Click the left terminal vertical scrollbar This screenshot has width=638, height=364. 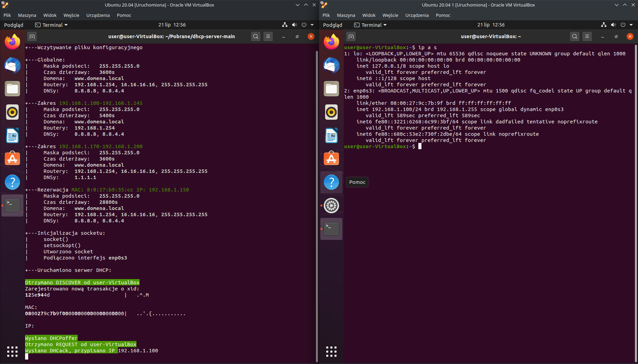click(x=317, y=206)
